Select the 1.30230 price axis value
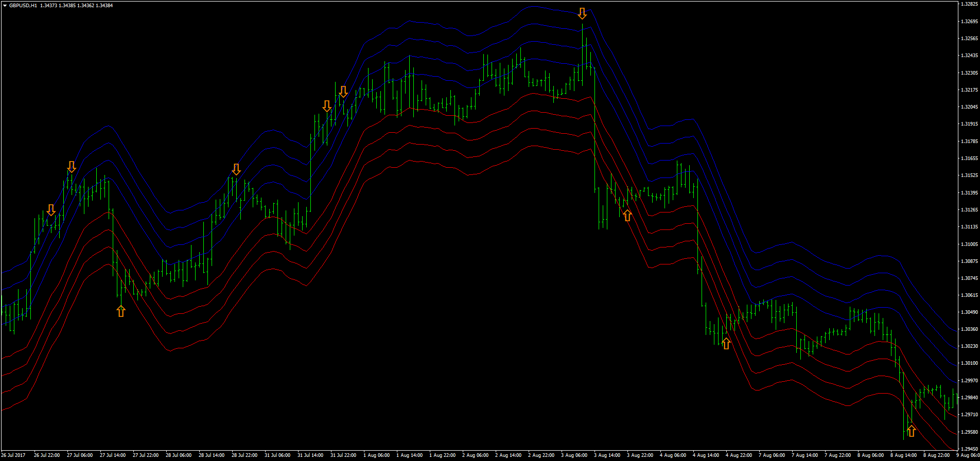980x461 pixels. (969, 346)
